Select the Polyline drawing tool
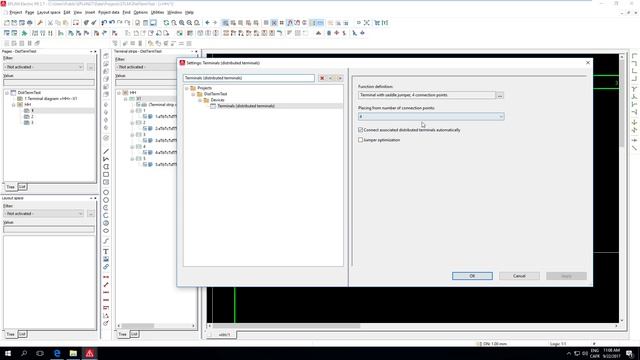Image resolution: width=640 pixels, height=360 pixels. pyautogui.click(x=106, y=159)
